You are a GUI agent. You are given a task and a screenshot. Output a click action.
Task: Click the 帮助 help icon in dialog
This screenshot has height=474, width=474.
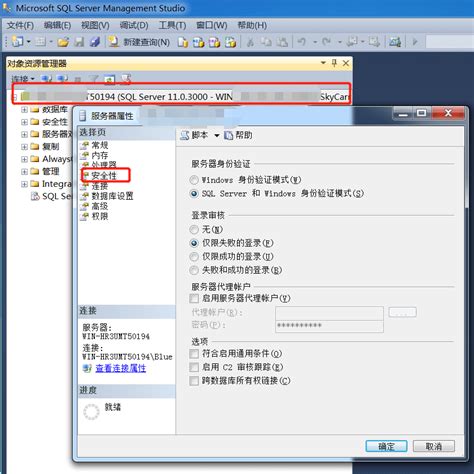tap(238, 135)
